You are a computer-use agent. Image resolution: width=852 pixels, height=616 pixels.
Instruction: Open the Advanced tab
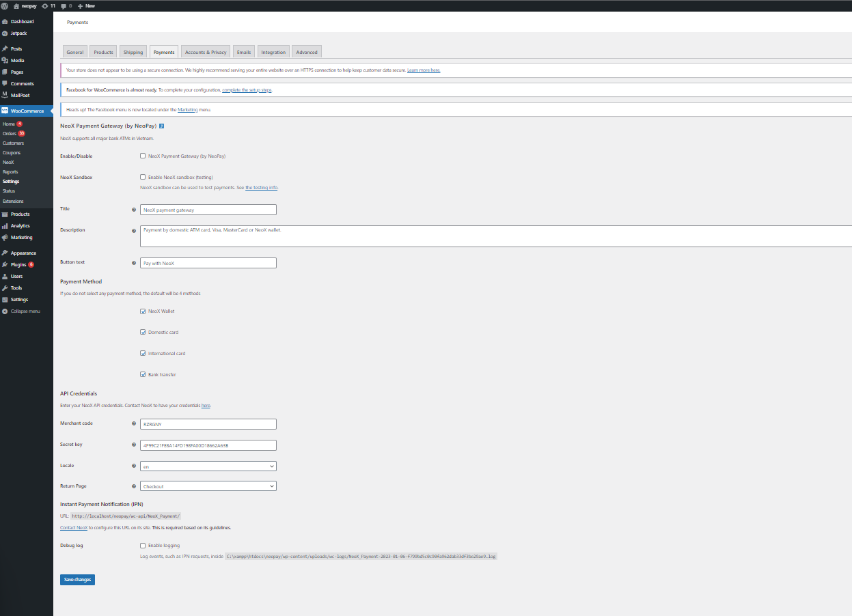[307, 52]
